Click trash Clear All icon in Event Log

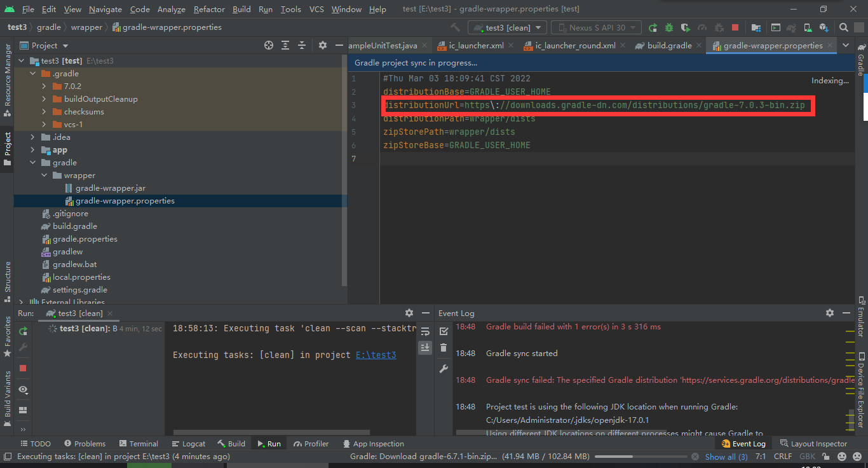(x=444, y=348)
